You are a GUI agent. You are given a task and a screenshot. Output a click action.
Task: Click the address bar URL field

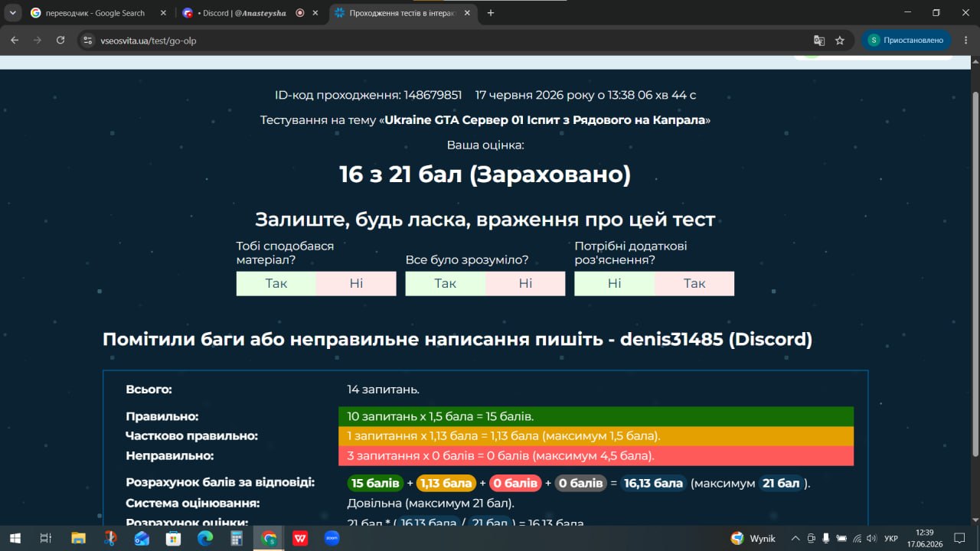point(452,41)
